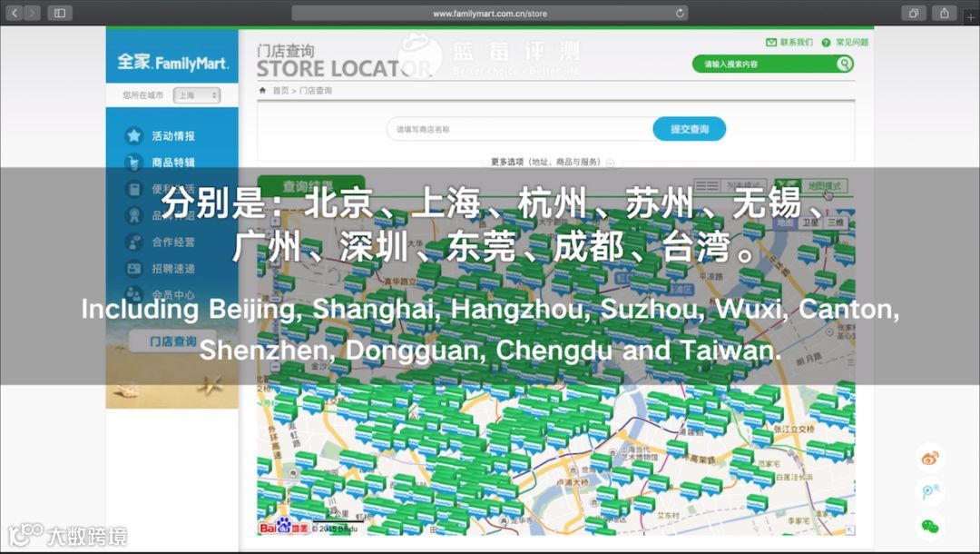Click the ribbon badge icon for 品牌介绍
Viewport: 980px width, 554px height.
point(133,215)
